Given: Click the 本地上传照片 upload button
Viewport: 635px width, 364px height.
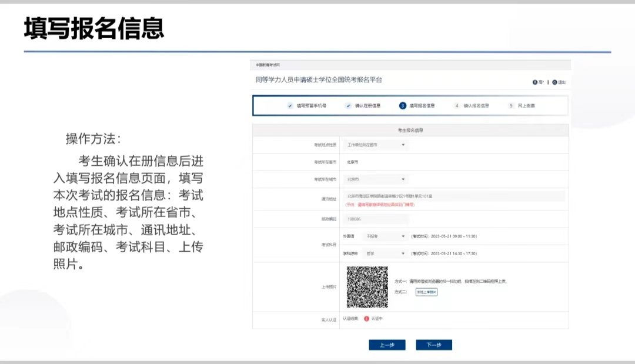Looking at the screenshot, I should [x=426, y=292].
